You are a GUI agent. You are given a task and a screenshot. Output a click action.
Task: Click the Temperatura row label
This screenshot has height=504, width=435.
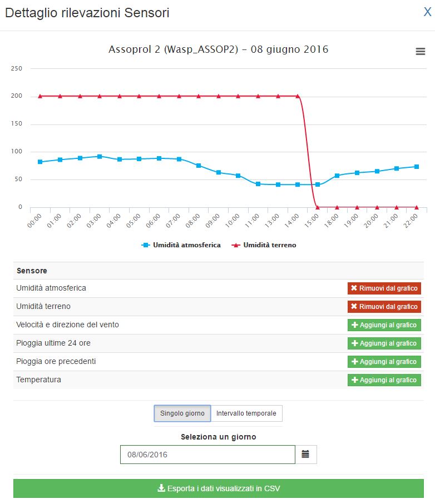[x=38, y=380]
